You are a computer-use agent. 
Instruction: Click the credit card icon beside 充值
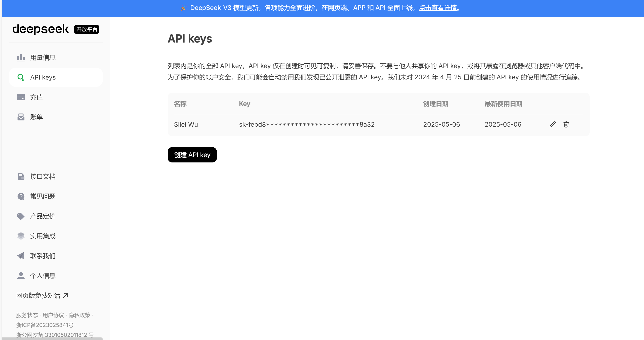21,97
